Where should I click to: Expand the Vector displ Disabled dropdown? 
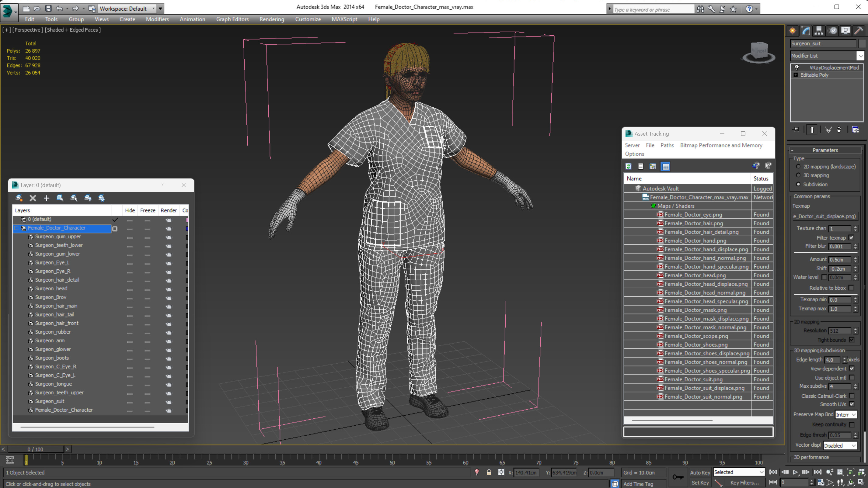click(853, 445)
